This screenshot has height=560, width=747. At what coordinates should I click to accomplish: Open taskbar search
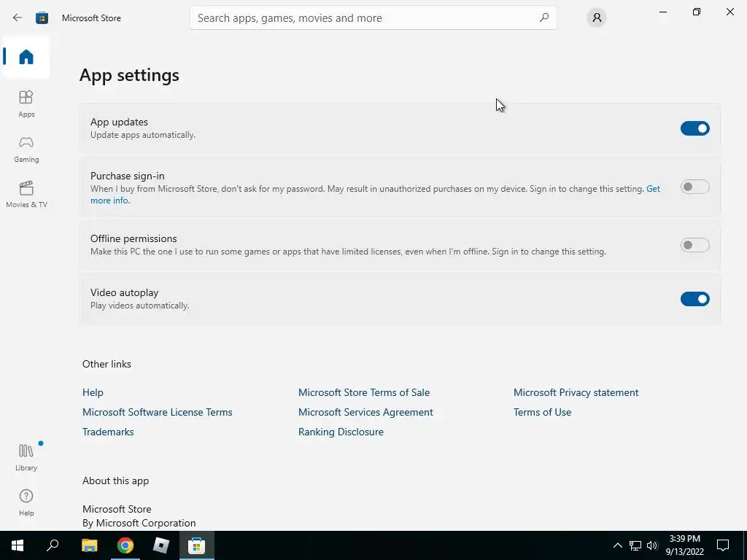[53, 545]
